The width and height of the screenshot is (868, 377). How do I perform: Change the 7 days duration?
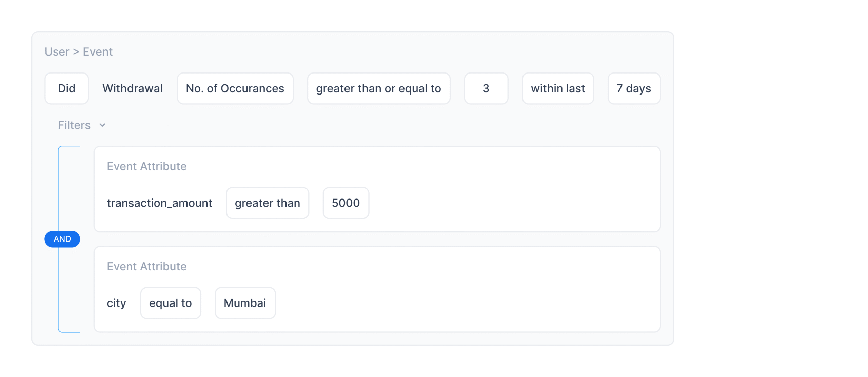pyautogui.click(x=633, y=88)
